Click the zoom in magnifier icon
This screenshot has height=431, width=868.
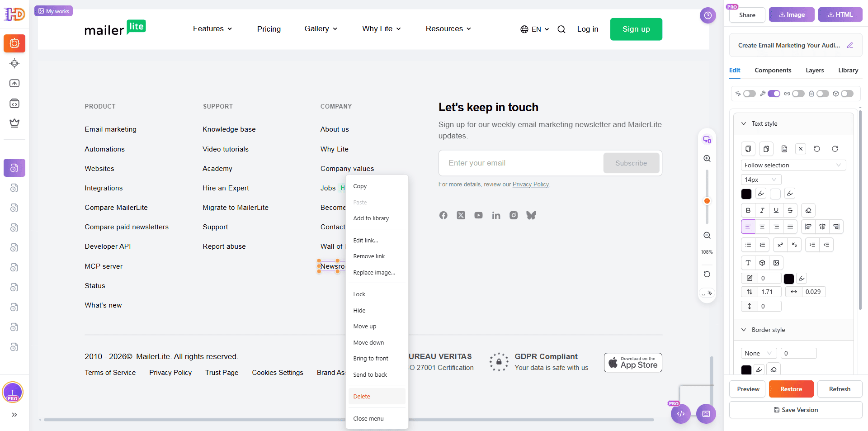[707, 159]
